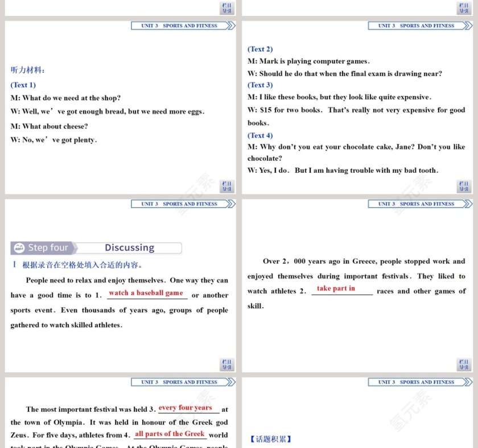This screenshot has width=478, height=448.
Task: Click the filled answer watch a baseball game
Action: [x=146, y=293]
